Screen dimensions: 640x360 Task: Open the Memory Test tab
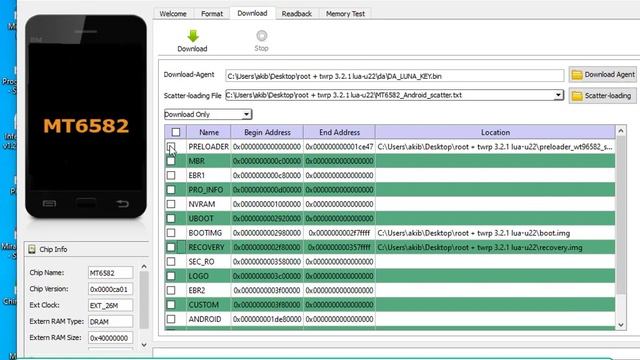(345, 13)
